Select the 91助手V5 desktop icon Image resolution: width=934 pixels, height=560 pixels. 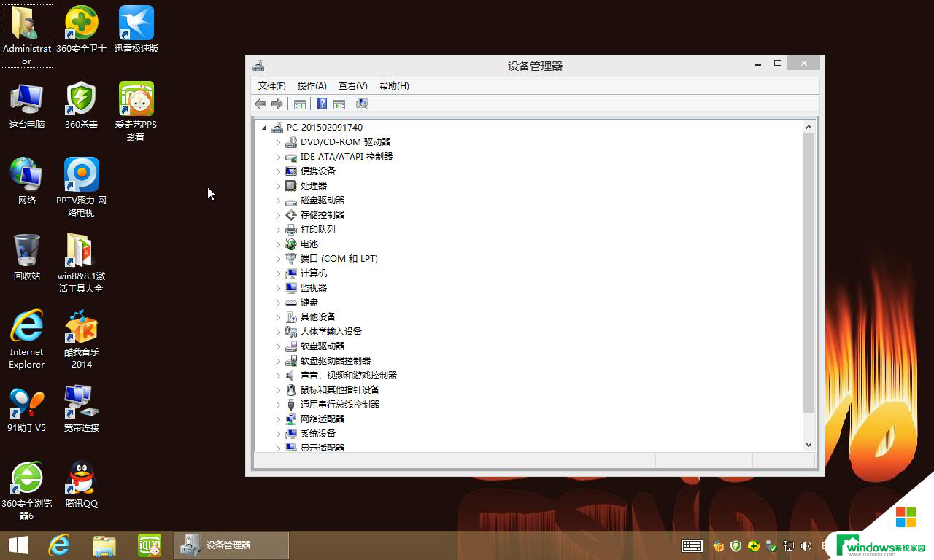point(27,409)
